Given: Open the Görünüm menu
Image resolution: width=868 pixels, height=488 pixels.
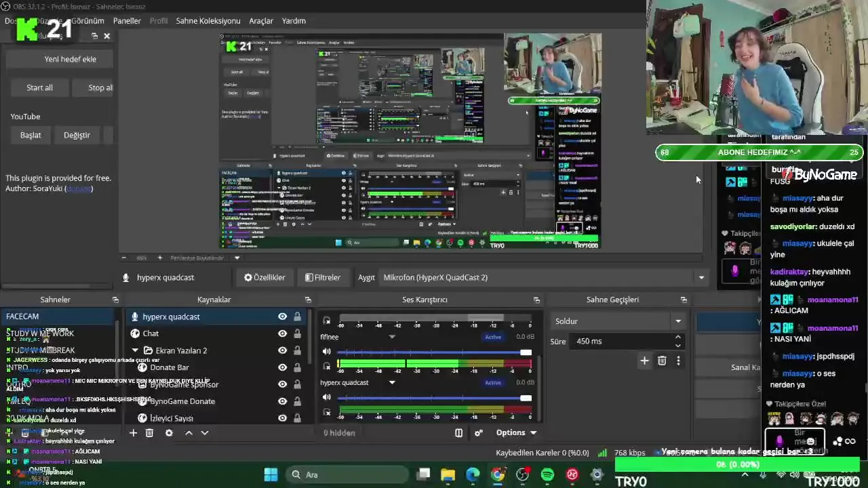Looking at the screenshot, I should point(87,21).
